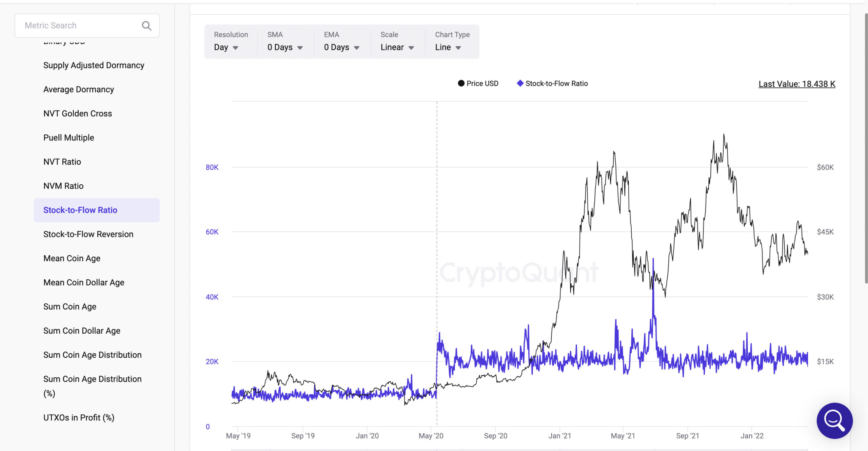Open the Scale Linear dropdown
868x451 pixels.
[x=397, y=47]
